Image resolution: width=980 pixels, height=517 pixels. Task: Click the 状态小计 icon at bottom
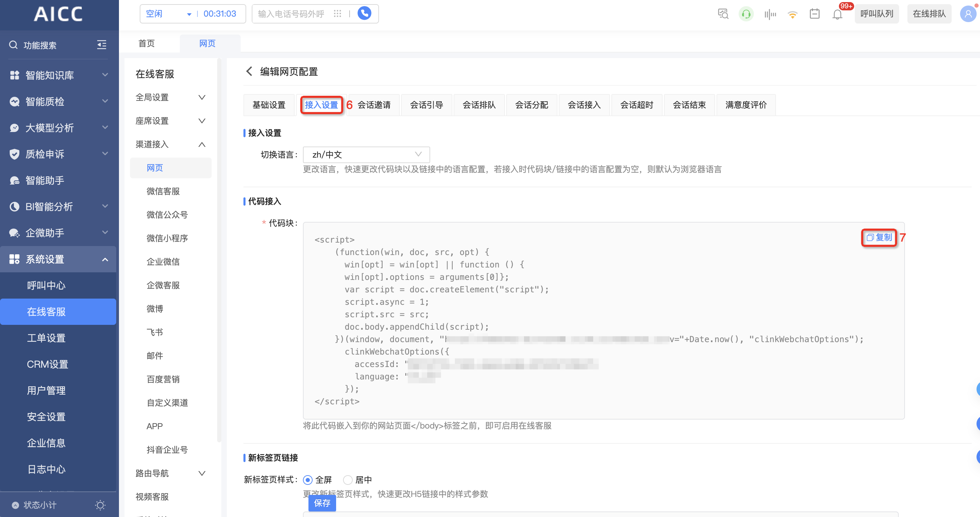15,505
